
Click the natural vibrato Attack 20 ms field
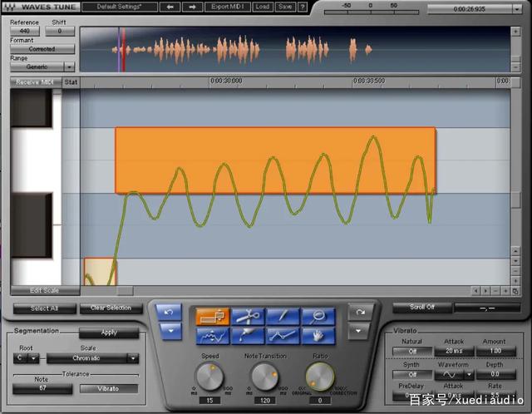454,351
